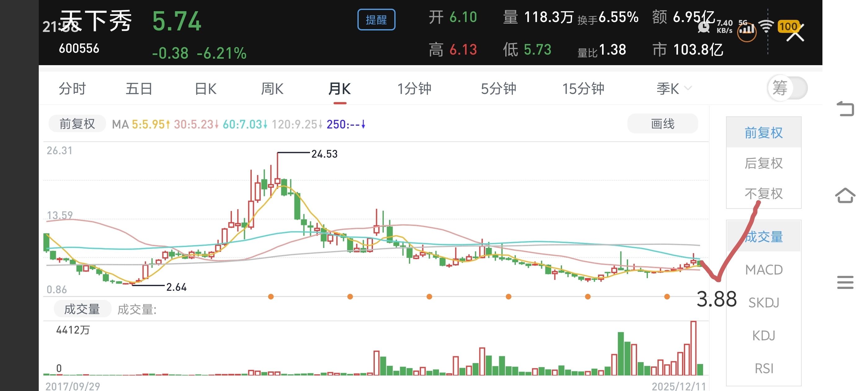The width and height of the screenshot is (868, 391).
Task: Tap the Android back navigation icon
Action: (x=845, y=109)
